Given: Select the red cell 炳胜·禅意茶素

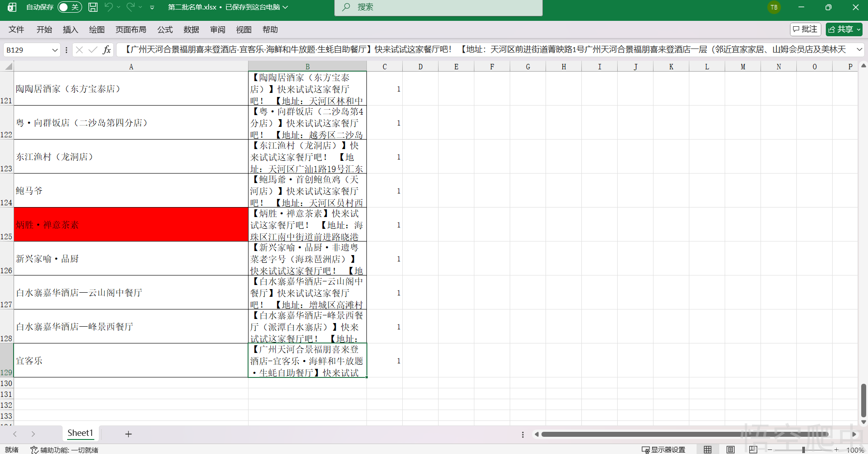Looking at the screenshot, I should [x=131, y=225].
